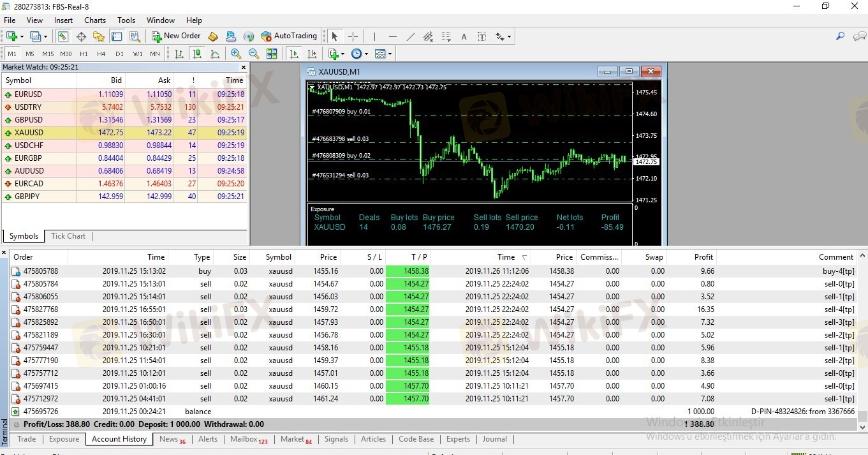Switch to the Trade tab in Terminal
The image size is (868, 455).
27,439
